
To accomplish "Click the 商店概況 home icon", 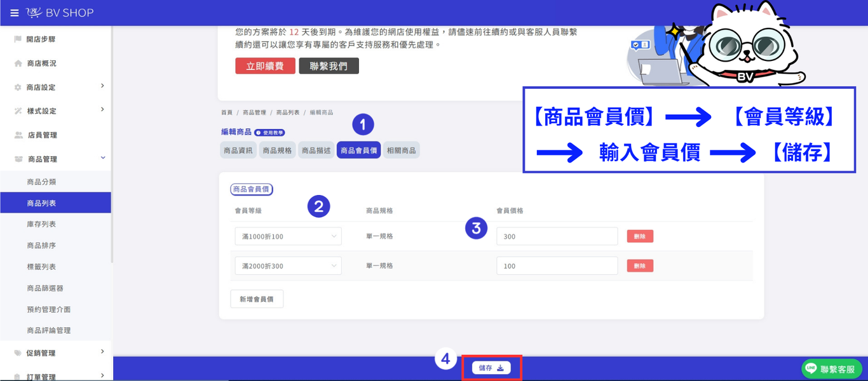I will click(x=18, y=63).
